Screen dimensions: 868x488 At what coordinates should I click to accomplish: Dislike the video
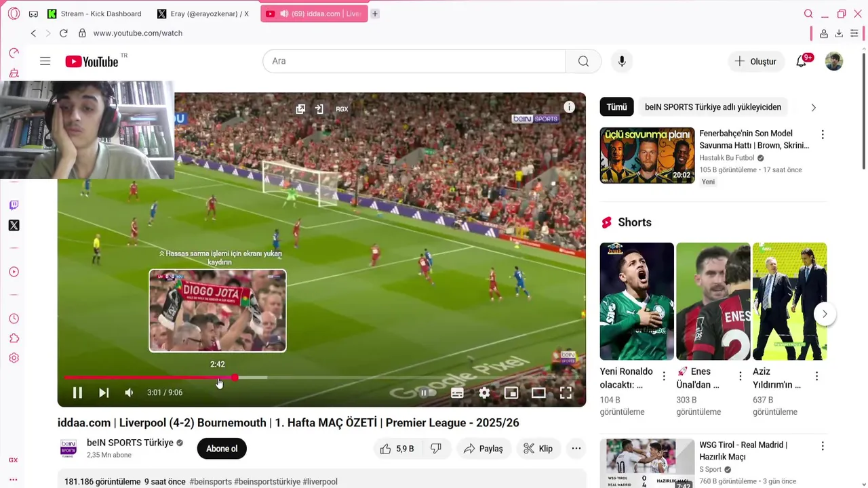click(x=437, y=449)
